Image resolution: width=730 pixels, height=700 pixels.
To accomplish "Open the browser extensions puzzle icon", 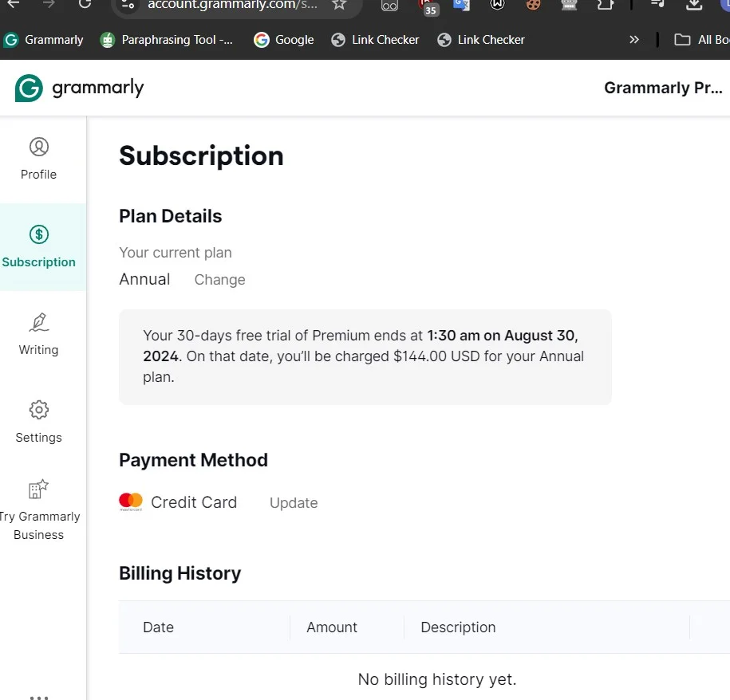I will coord(605,5).
